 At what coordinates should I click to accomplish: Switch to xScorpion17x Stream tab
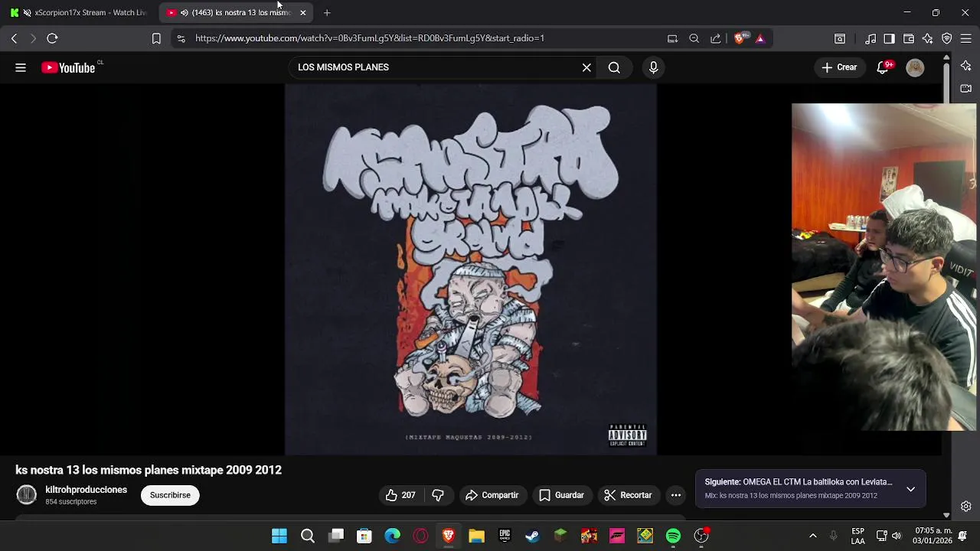tap(80, 13)
